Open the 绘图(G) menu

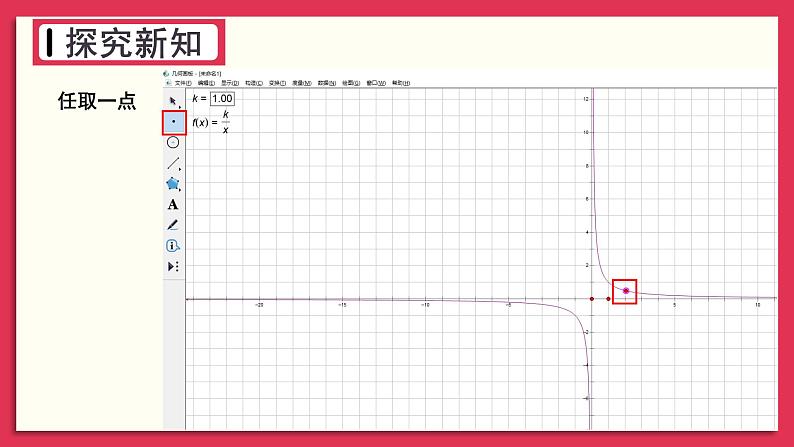coord(351,83)
